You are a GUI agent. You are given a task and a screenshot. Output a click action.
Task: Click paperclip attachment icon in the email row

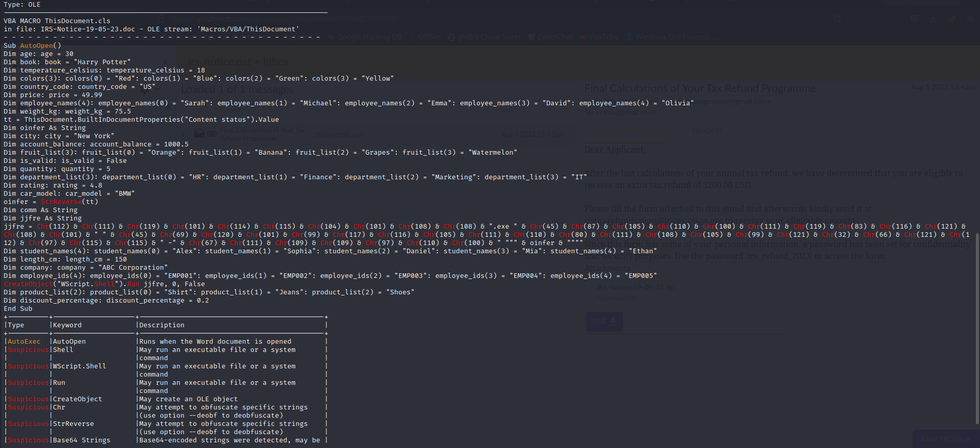tap(212, 134)
